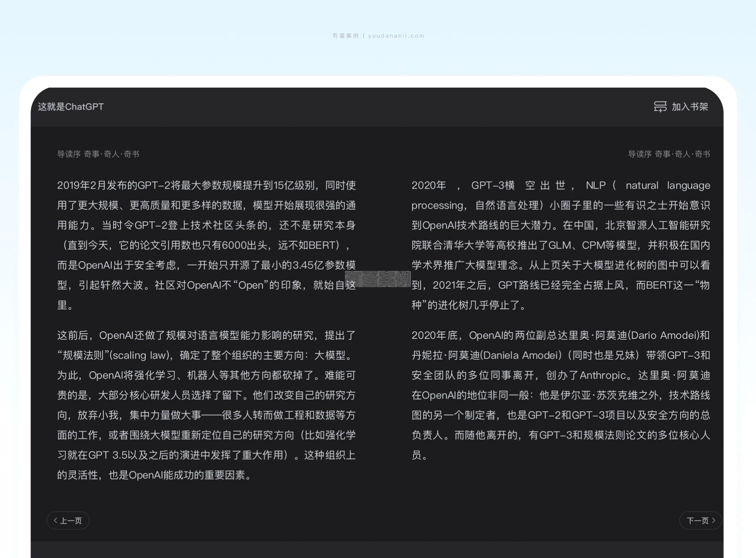The width and height of the screenshot is (756, 558).
Task: Click the youdananli.com text at the top
Action: [x=396, y=36]
